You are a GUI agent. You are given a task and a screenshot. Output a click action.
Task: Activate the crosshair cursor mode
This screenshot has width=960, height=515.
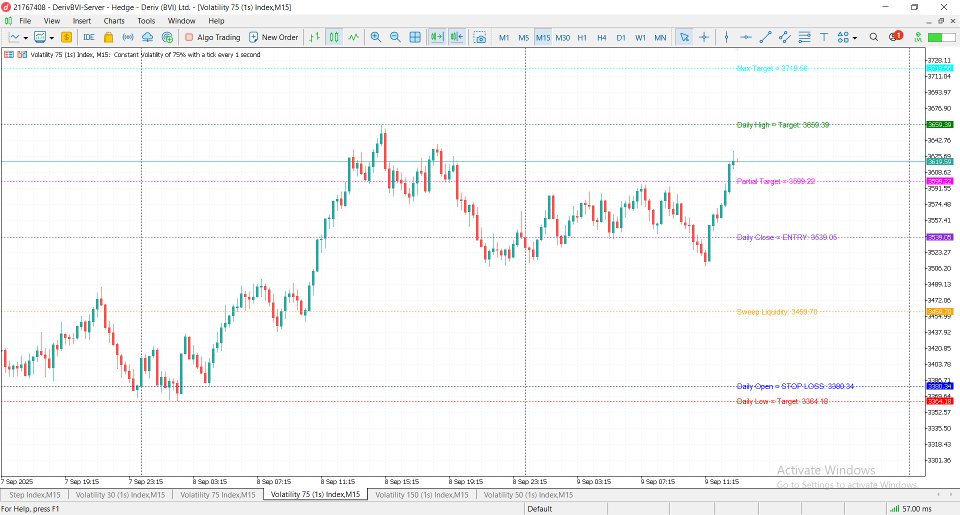704,37
